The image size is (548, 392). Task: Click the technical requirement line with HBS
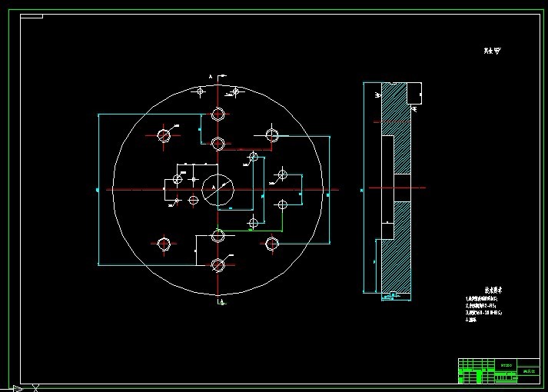tap(483, 312)
